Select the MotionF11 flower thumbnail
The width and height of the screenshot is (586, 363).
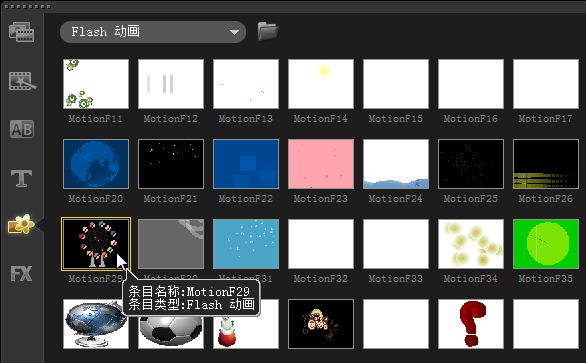pyautogui.click(x=96, y=84)
